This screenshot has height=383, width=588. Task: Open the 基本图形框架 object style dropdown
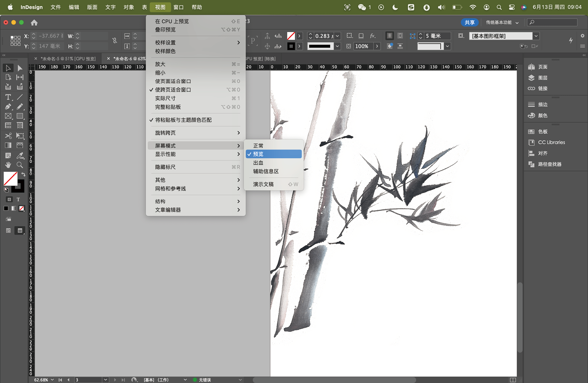coord(536,36)
